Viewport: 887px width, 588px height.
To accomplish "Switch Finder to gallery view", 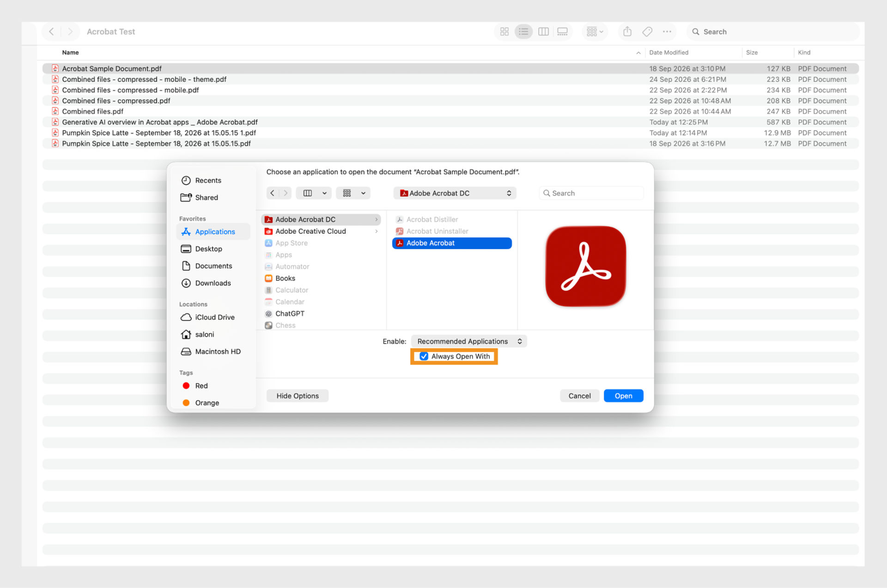I will pos(562,31).
